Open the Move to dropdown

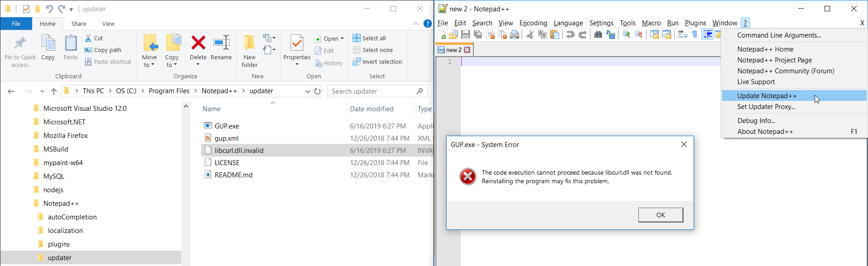coord(149,61)
